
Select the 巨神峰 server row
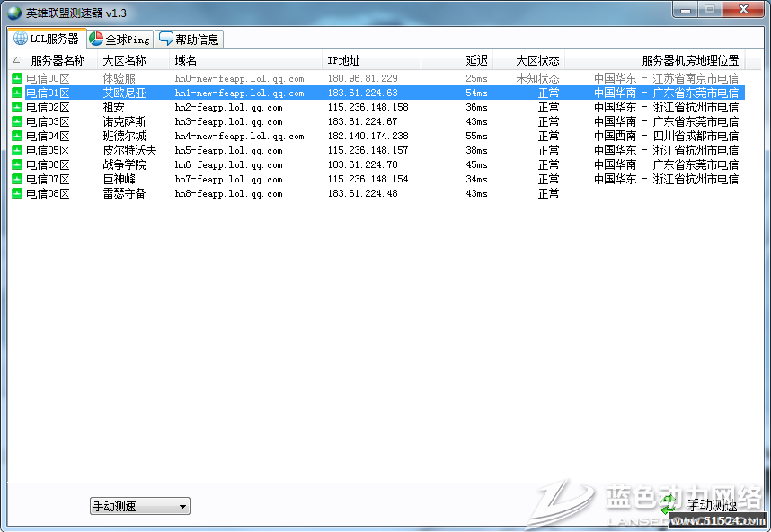point(119,180)
